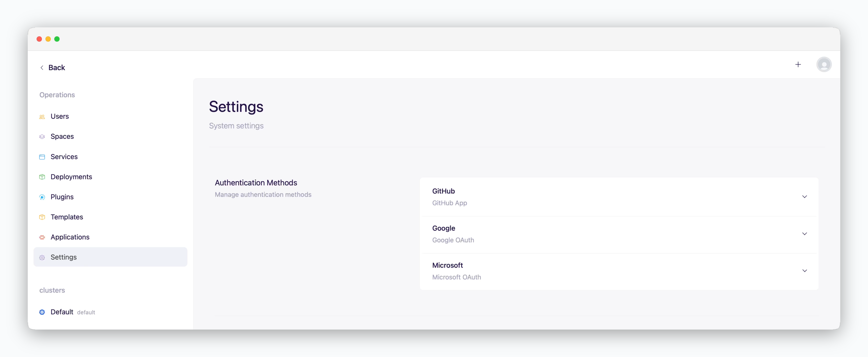Click the Spaces layers icon
This screenshot has height=357, width=868.
point(42,137)
